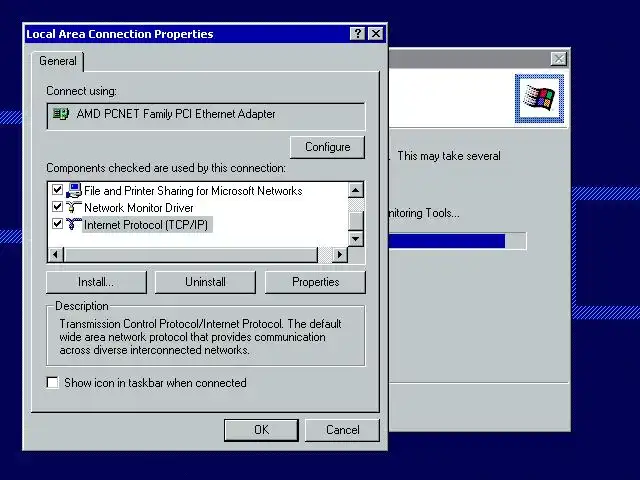Viewport: 640px width, 480px height.
Task: Click the Install... button
Action: tap(96, 282)
